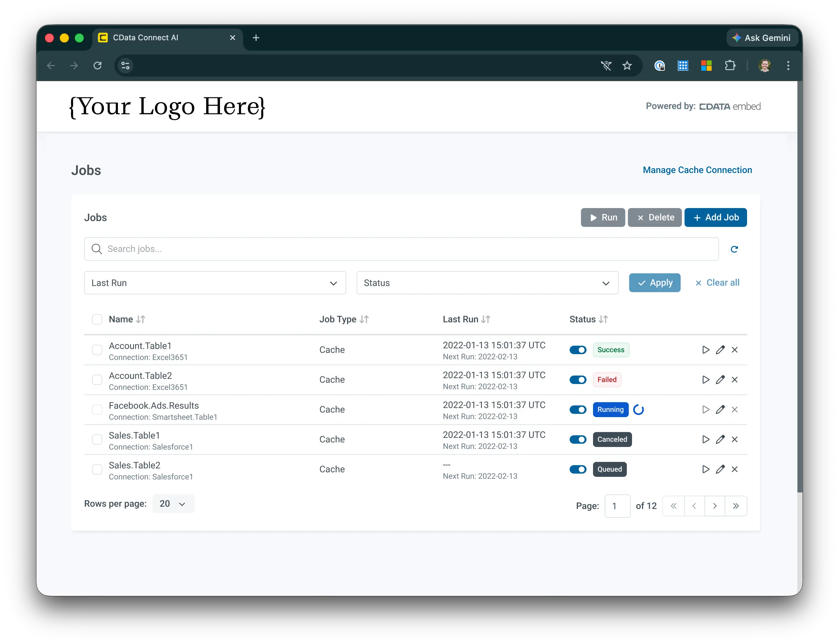Screen dimensions: 839x644
Task: Sort by Status column arrows
Action: (x=603, y=319)
